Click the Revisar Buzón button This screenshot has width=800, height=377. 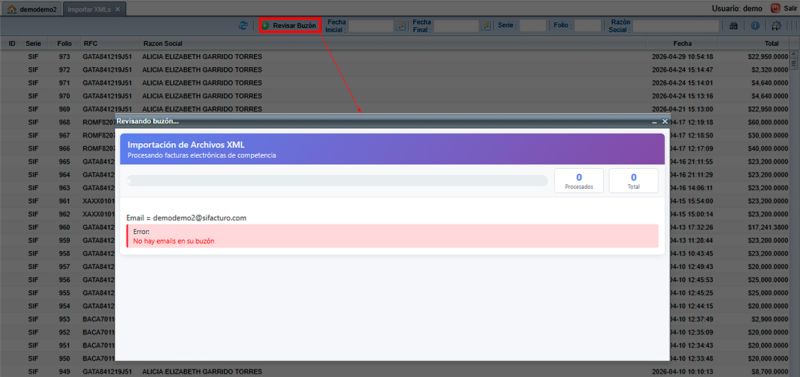click(x=290, y=26)
